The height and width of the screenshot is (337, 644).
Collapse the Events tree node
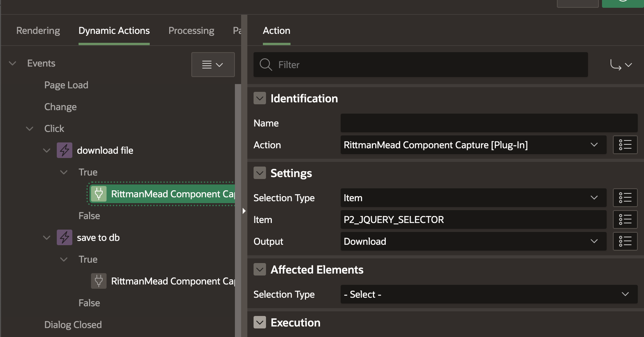[x=12, y=63]
